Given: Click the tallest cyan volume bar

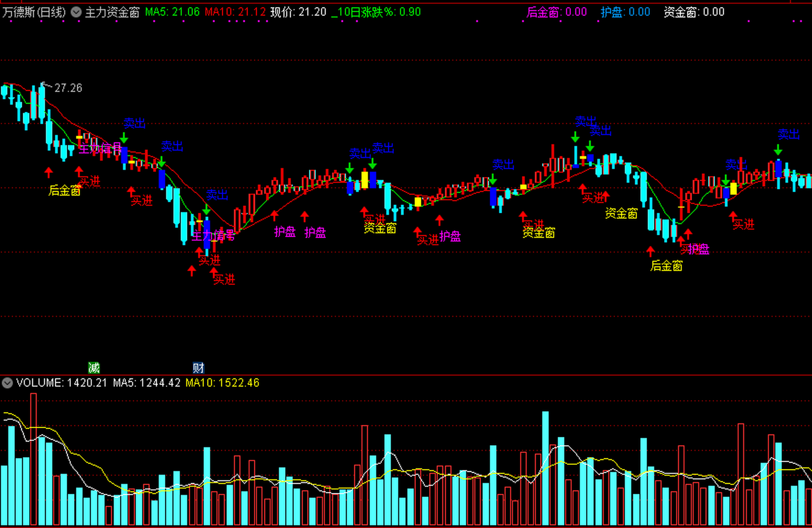Looking at the screenshot, I should click(545, 467).
